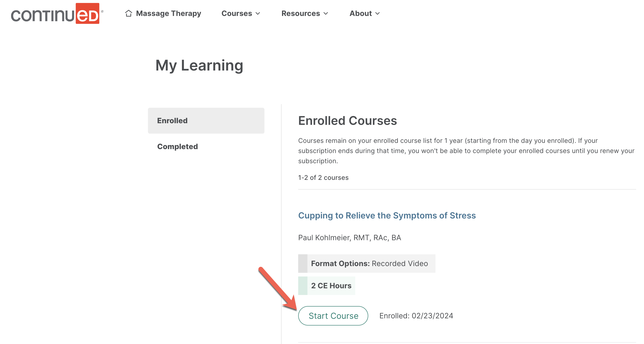The image size is (644, 344).
Task: Click the chevron arrow next to About
Action: pyautogui.click(x=377, y=13)
